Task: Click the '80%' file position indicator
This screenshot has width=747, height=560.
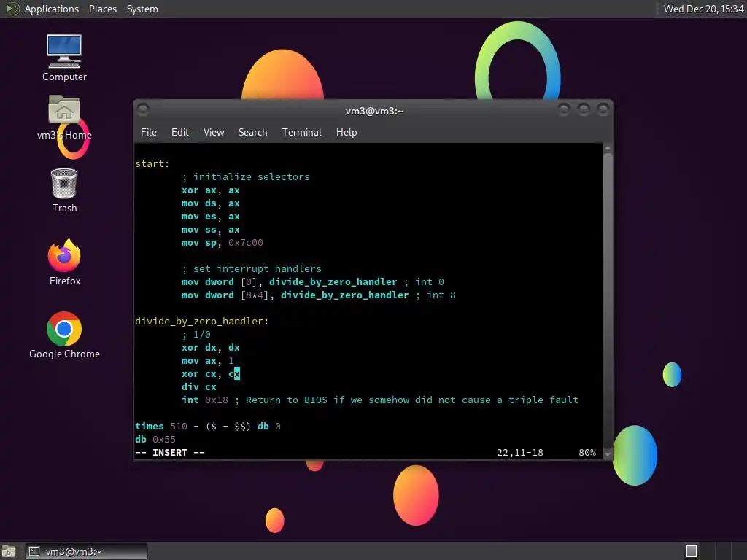Action: click(587, 452)
